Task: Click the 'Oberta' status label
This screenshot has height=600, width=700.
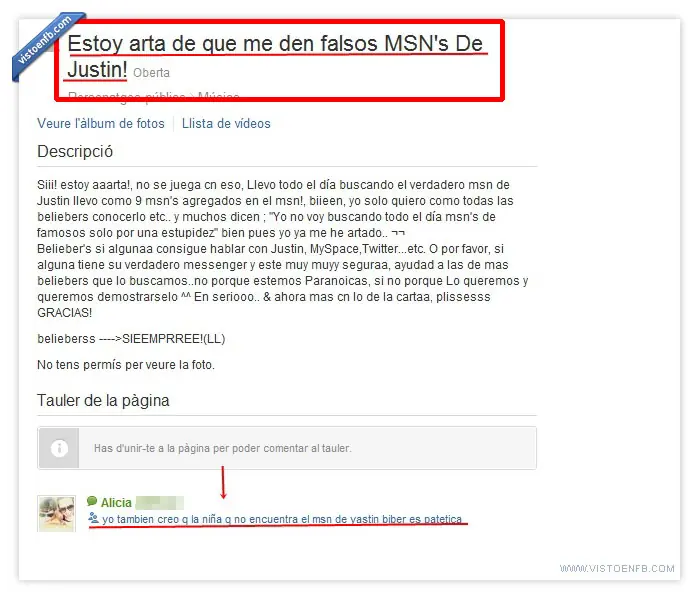Action: click(151, 73)
